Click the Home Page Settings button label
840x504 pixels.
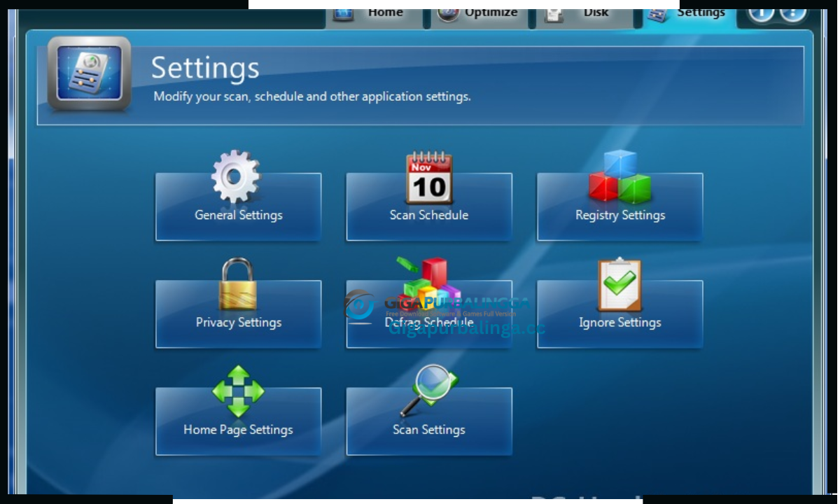pyautogui.click(x=238, y=429)
